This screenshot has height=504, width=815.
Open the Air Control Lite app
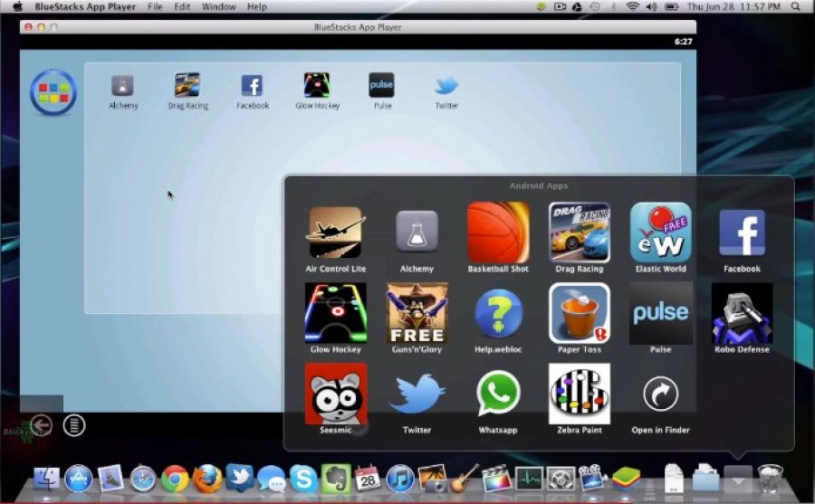coord(335,233)
